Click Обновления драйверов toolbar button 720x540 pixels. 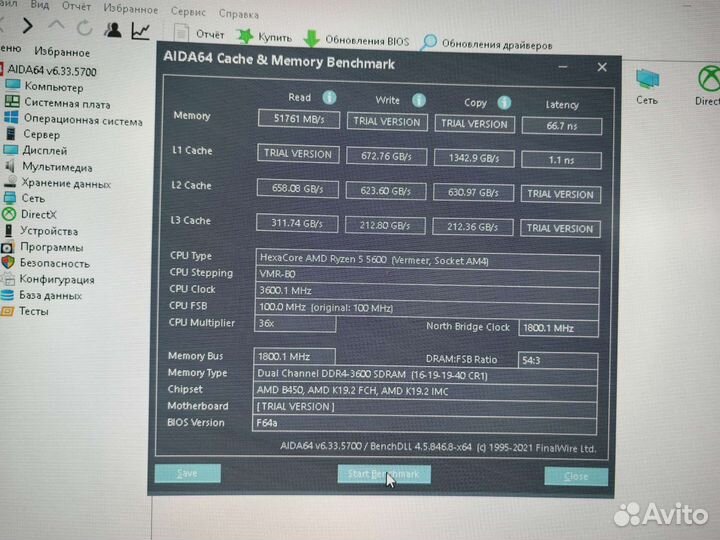click(x=487, y=44)
